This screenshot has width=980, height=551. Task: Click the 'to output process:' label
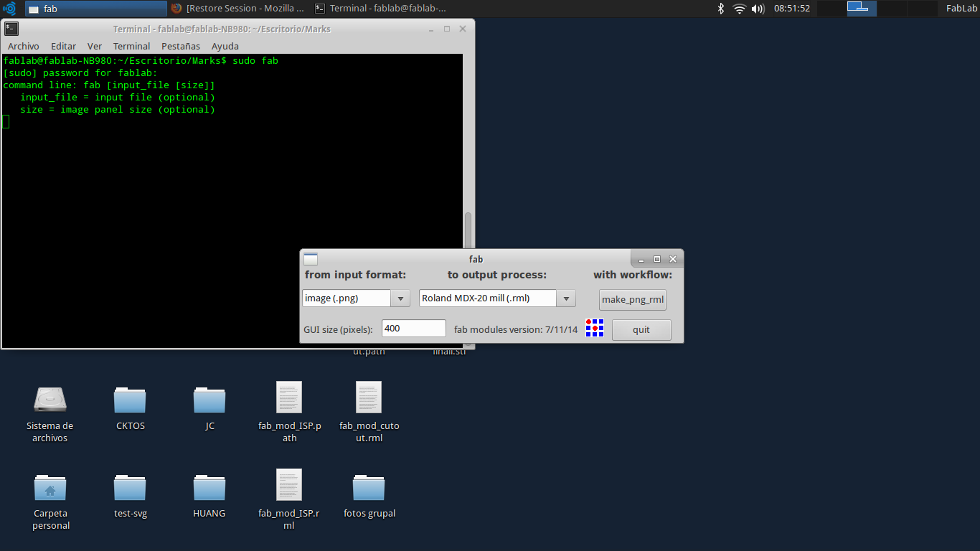click(x=497, y=275)
